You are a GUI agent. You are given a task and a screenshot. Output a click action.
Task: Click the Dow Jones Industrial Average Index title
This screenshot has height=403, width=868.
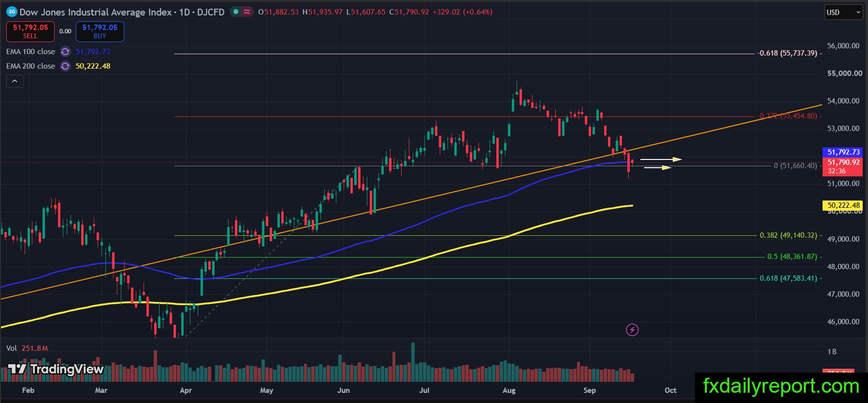pyautogui.click(x=96, y=12)
